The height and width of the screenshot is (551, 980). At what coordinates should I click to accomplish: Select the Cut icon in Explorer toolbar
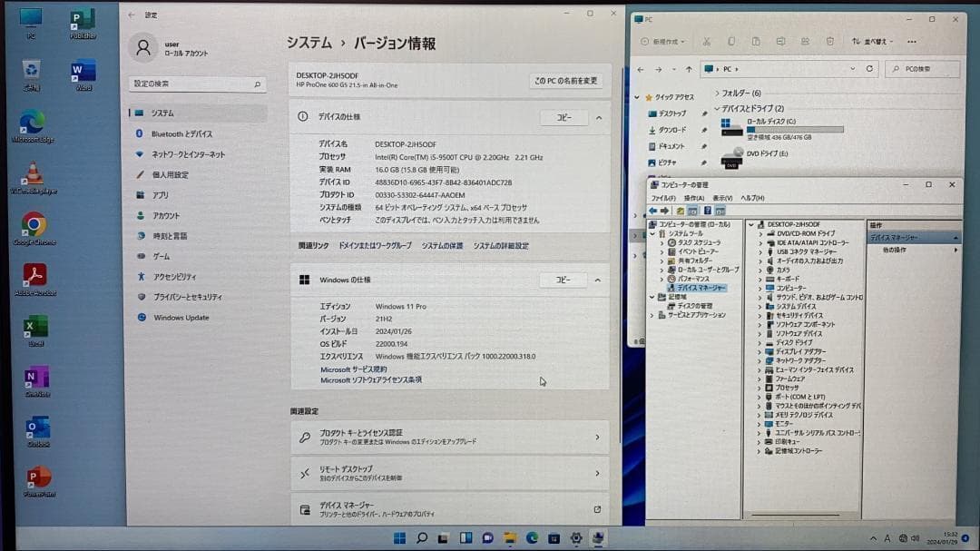(x=707, y=41)
